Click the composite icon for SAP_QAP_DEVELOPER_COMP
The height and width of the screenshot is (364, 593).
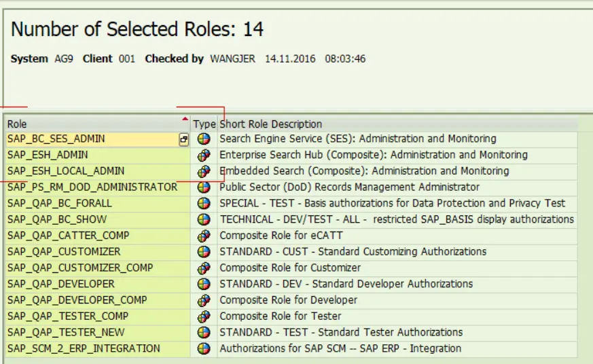pyautogui.click(x=204, y=300)
